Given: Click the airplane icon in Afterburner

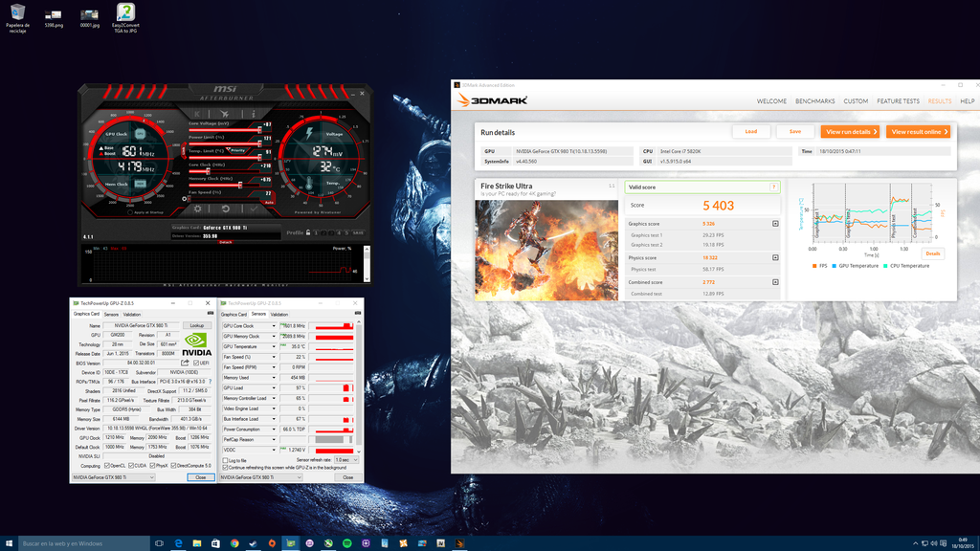Looking at the screenshot, I should point(225,114).
